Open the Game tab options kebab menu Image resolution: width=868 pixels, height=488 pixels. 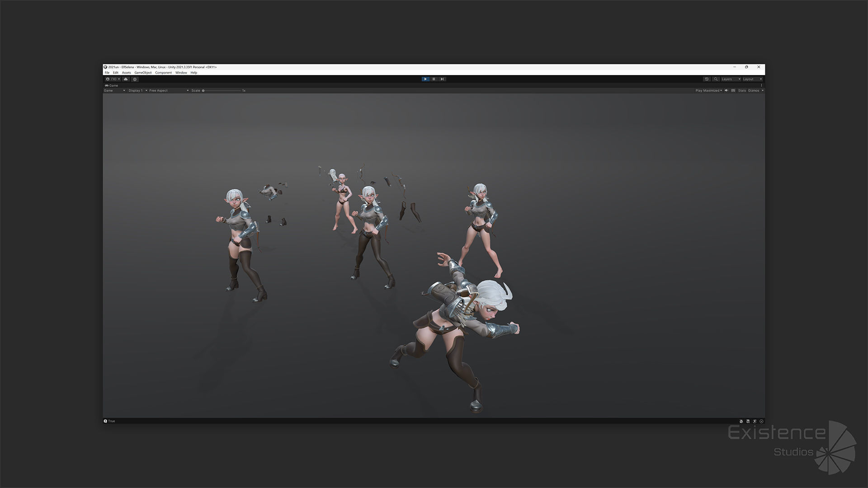click(x=761, y=85)
